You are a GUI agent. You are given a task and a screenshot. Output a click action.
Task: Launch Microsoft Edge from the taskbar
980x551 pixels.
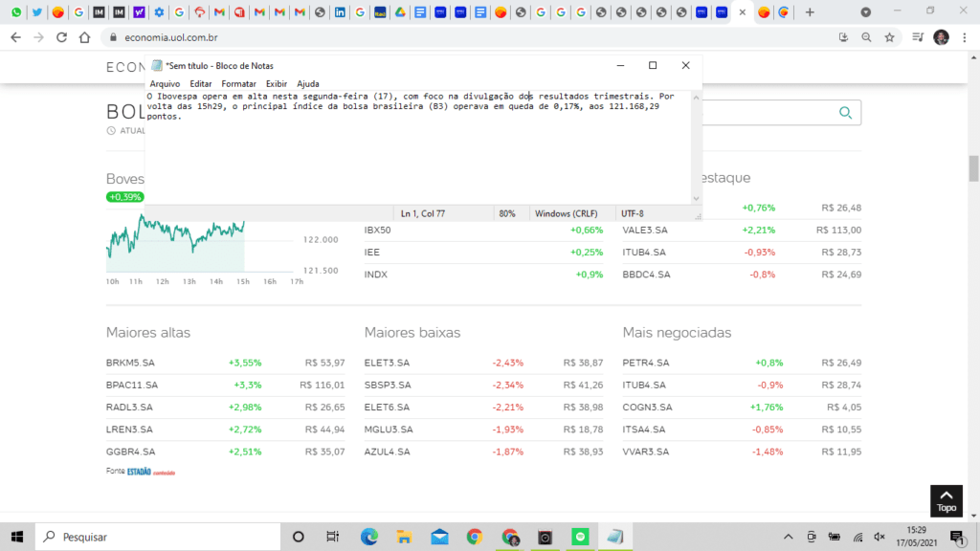click(368, 537)
